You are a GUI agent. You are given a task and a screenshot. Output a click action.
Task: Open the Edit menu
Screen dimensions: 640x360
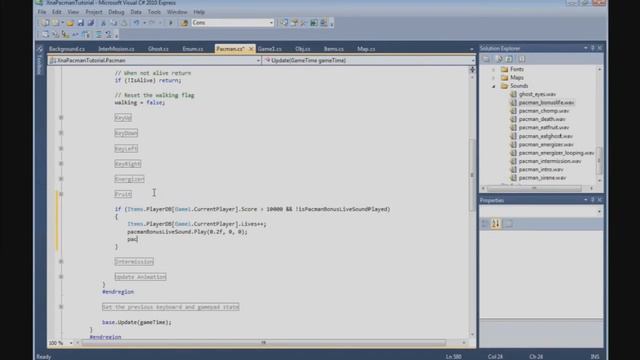pos(56,12)
